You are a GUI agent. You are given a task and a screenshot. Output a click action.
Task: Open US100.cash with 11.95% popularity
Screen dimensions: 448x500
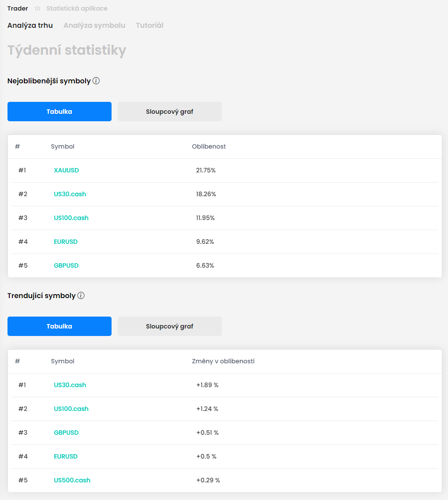click(x=71, y=218)
